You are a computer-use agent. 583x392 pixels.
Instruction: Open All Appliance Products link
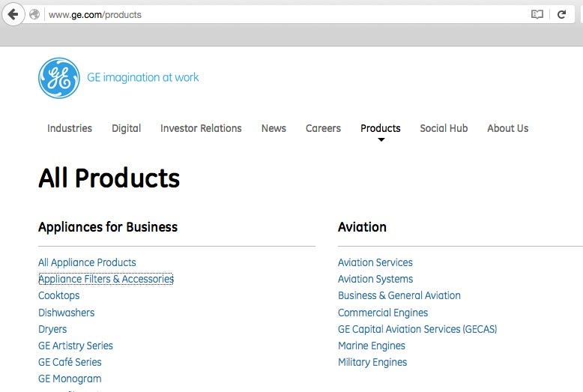coord(87,262)
